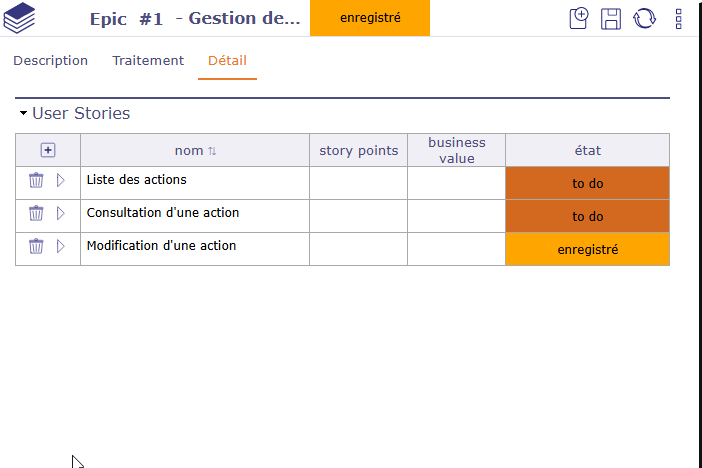
Task: Select the Détail tab
Action: [x=227, y=60]
